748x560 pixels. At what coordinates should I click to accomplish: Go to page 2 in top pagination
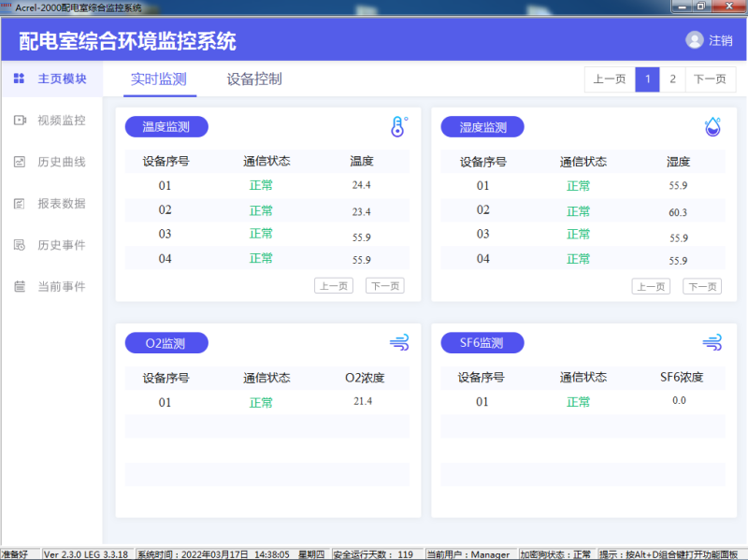[672, 79]
